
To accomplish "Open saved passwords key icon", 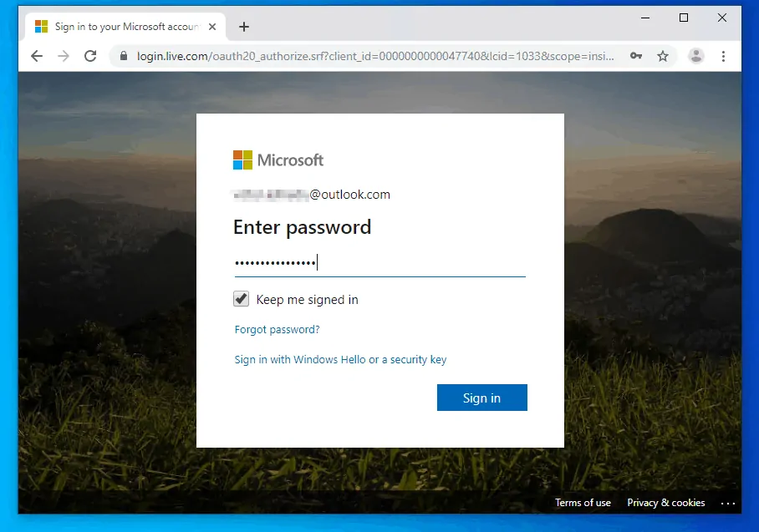I will coord(636,57).
